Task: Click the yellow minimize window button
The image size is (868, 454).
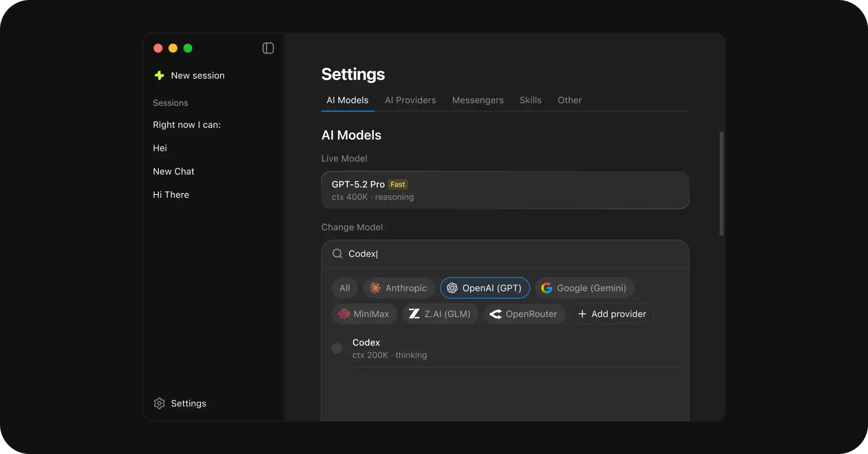Action: (x=173, y=48)
